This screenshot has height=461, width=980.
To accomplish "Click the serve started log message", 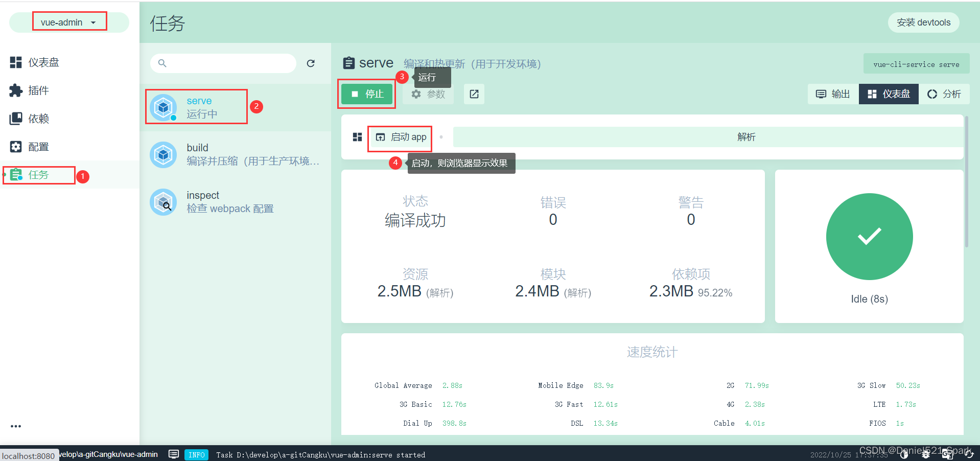I will pos(320,455).
